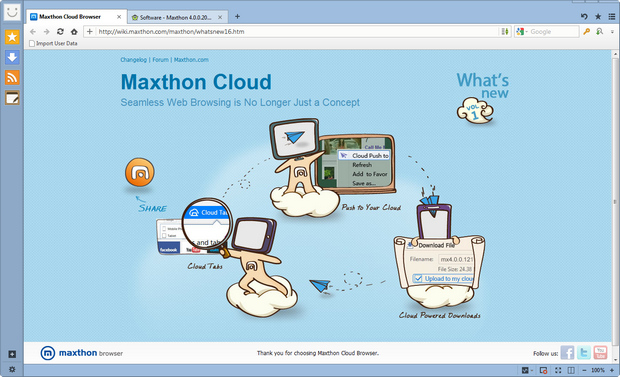Reopen recently closed tab with undo icon
620x377 pixels.
(x=584, y=16)
